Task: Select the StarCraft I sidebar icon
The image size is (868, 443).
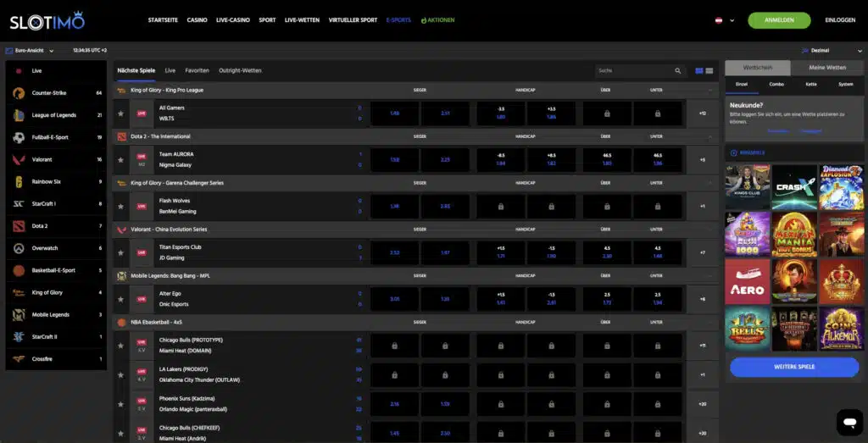Action: click(x=19, y=203)
